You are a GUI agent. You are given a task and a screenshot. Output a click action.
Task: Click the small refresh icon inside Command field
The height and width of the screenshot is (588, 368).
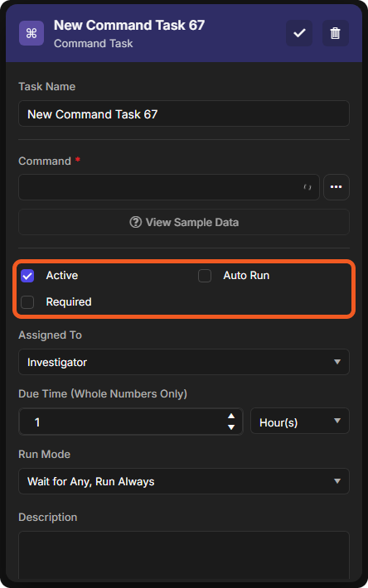[307, 186]
